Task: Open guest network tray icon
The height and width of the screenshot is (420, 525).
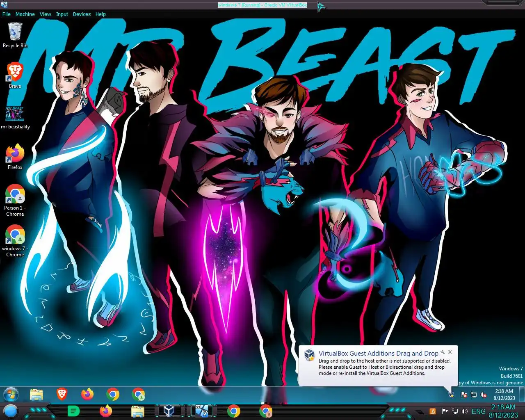Action: (474, 395)
